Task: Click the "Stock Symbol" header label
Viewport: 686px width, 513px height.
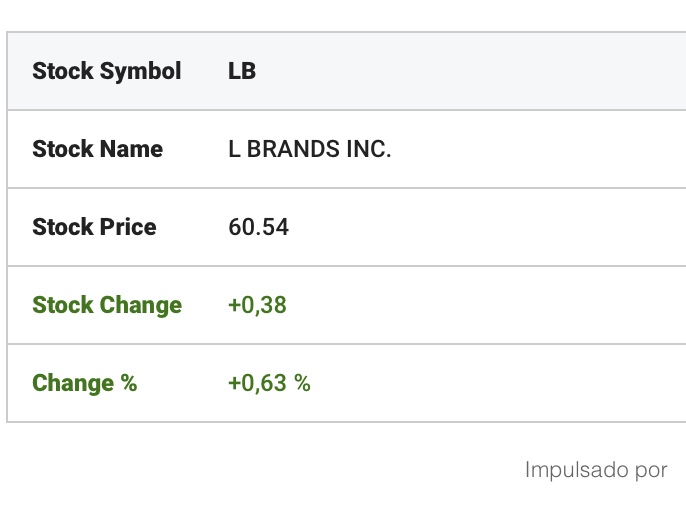Action: tap(107, 71)
